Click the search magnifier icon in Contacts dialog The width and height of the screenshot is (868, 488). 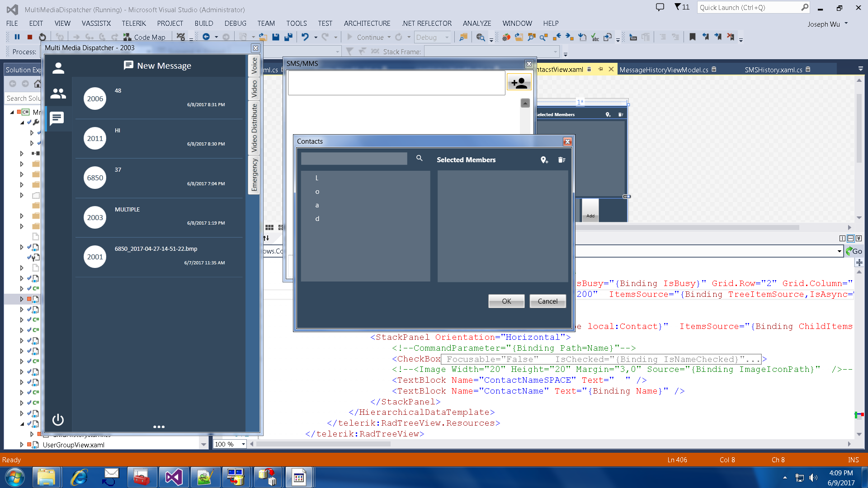[419, 158]
